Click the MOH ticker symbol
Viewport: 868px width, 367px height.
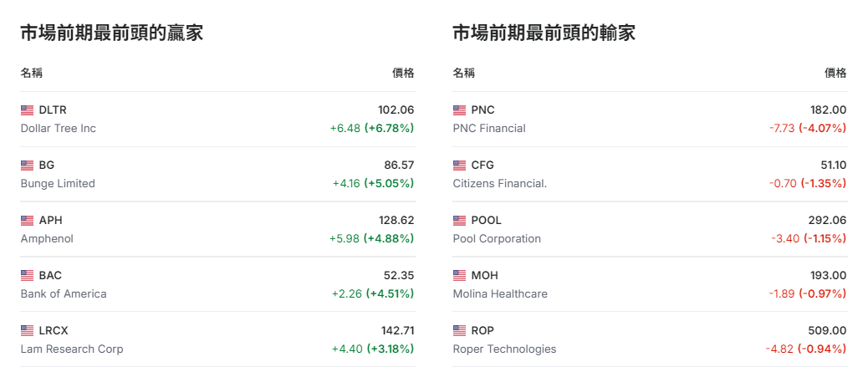(x=485, y=276)
